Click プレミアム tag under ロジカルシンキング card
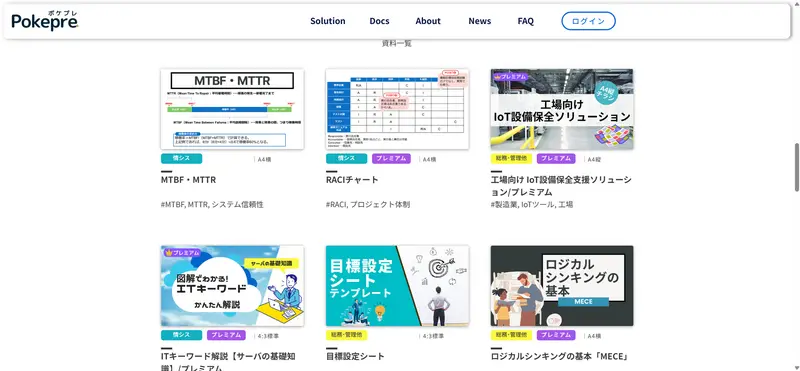The width and height of the screenshot is (800, 371). click(556, 335)
